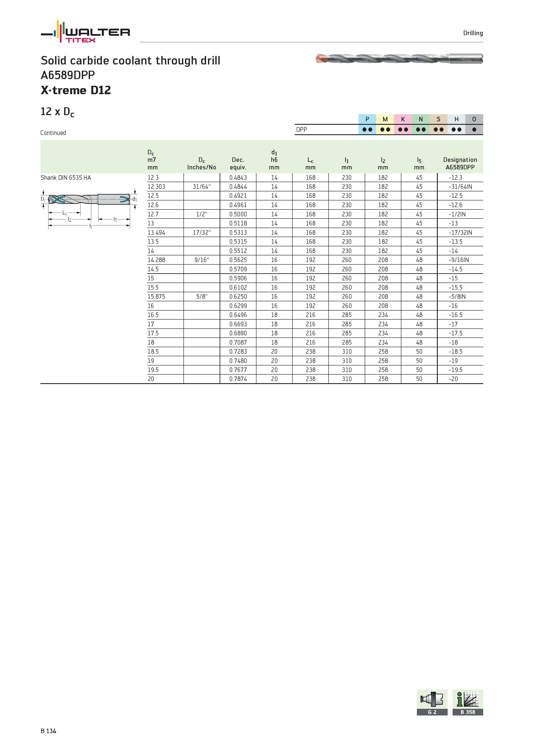The height and width of the screenshot is (756, 534).
Task: Click the 'Designation A6589DPP' column header
Action: 460,164
